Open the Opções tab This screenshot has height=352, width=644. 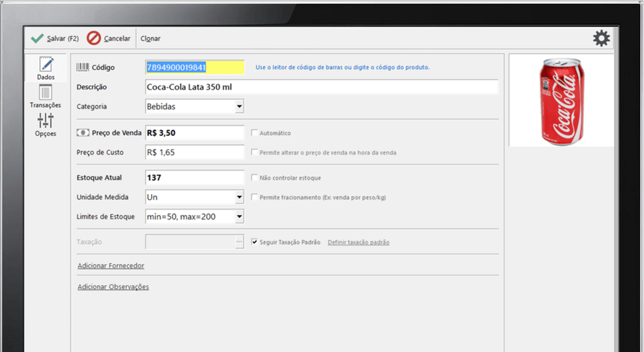[x=46, y=125]
